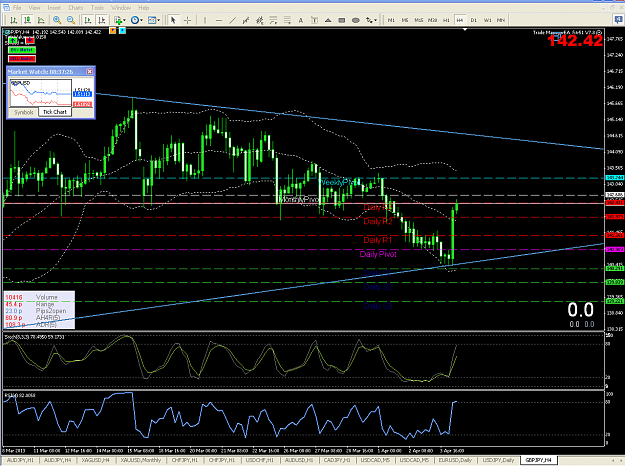The height and width of the screenshot is (466, 625).
Task: Open the AUDJPY,H4 chart tab
Action: (x=57, y=460)
